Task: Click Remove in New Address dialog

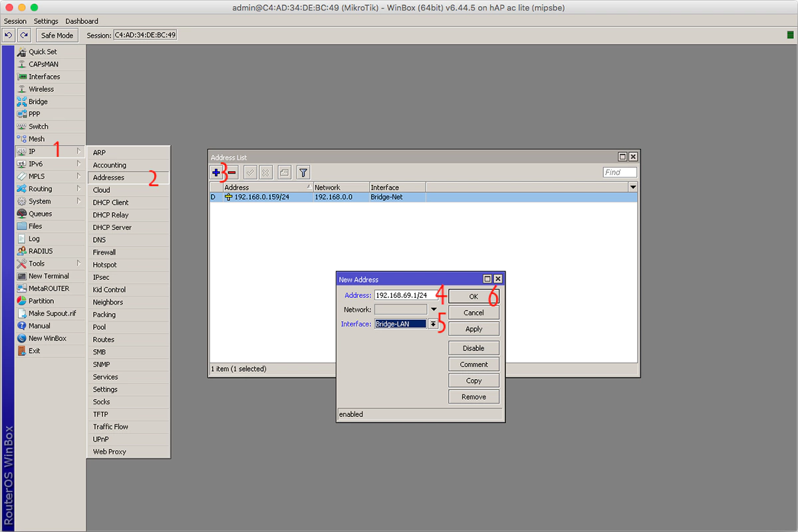Action: [x=473, y=397]
